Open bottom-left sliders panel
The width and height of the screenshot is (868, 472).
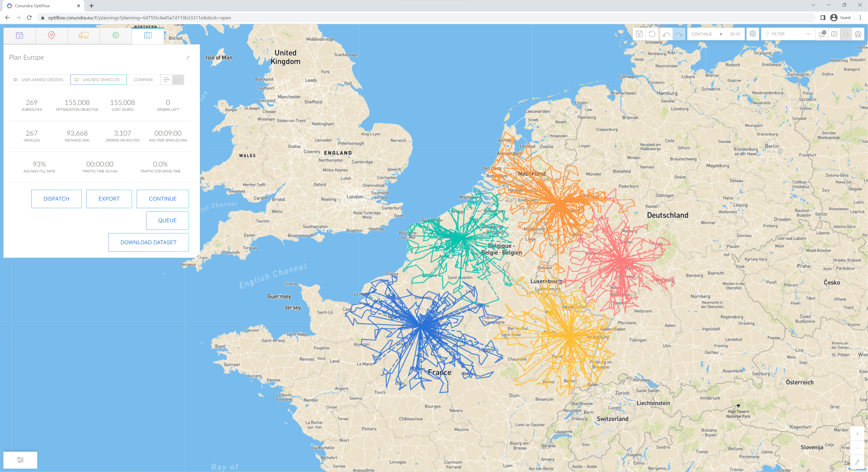coord(20,460)
